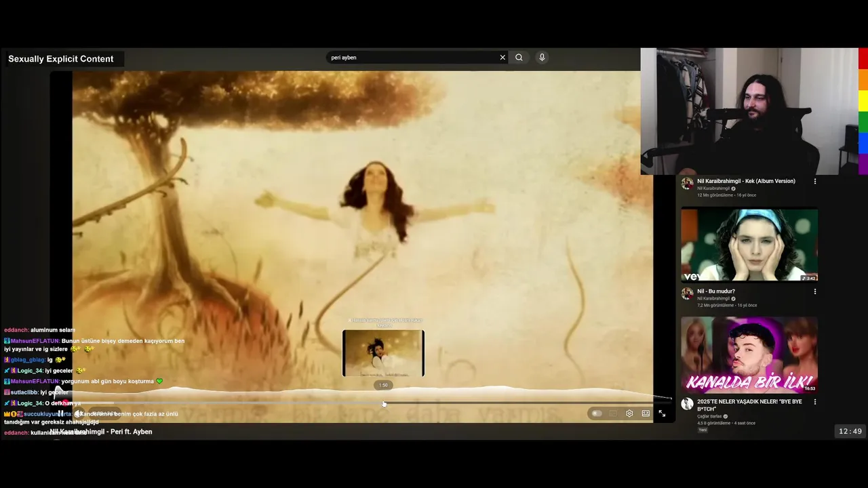This screenshot has height=488, width=868.
Task: Click the 'Sexually Explicit Content' label
Action: [61, 59]
